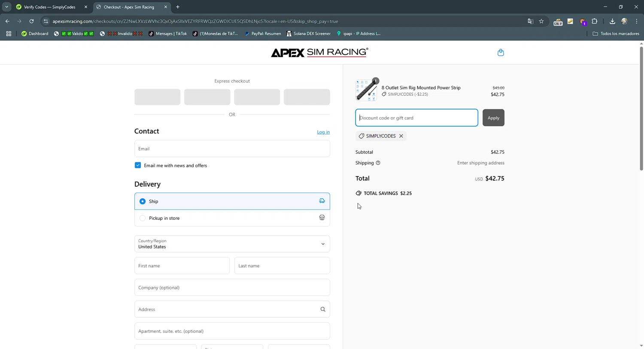
Task: Open the translate page icon
Action: [x=531, y=21]
